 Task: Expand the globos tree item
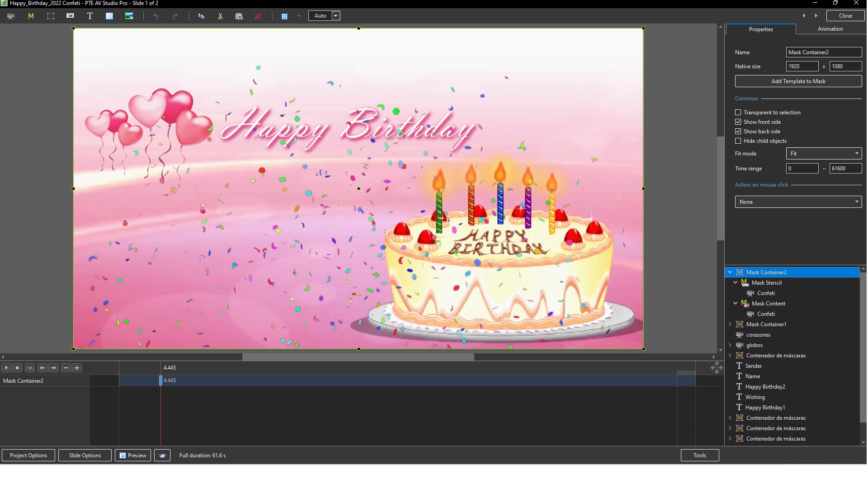730,345
